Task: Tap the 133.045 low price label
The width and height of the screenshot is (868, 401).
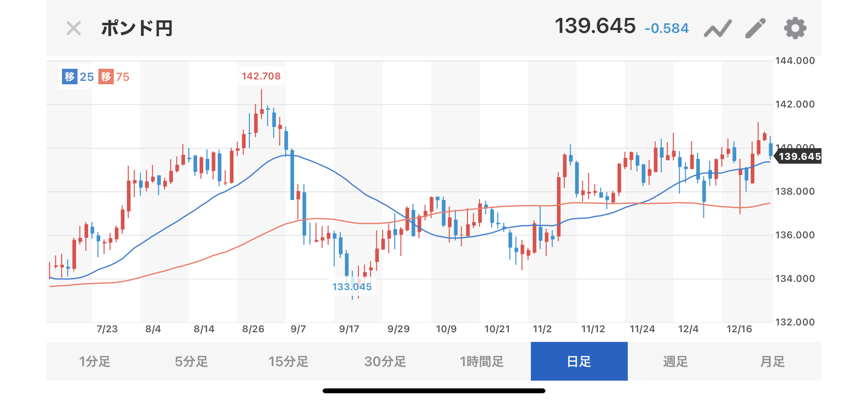Action: (352, 287)
